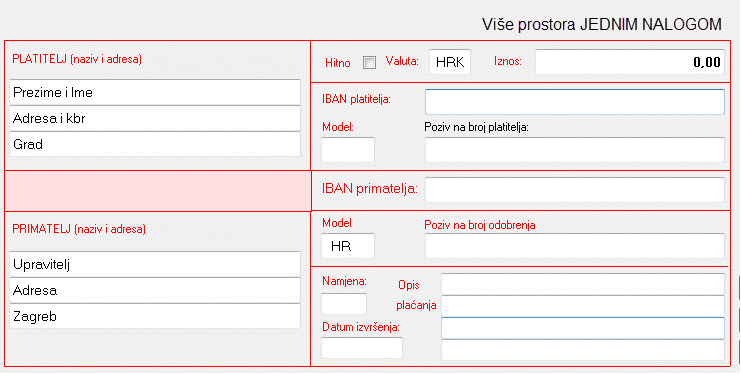
Task: Click the first Opis plaćanja line
Action: pos(583,284)
